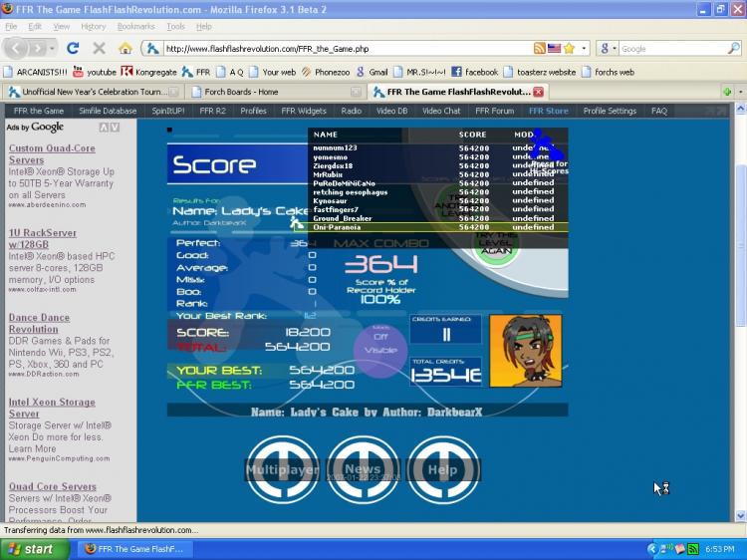747x560 pixels.
Task: Open the search engine selector dropdown
Action: click(x=609, y=48)
